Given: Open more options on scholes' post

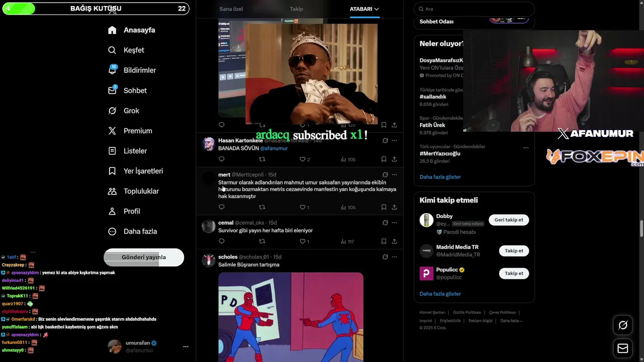Looking at the screenshot, I should [394, 257].
